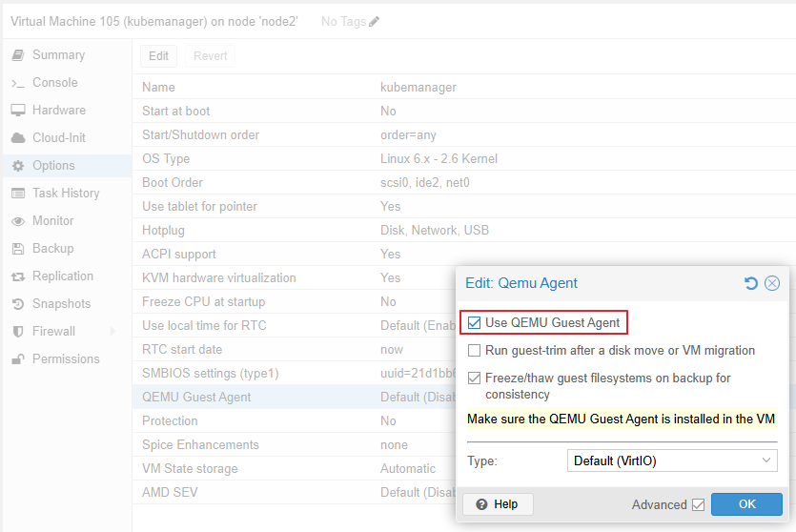Click the question mark icon on Help
Screen dimensions: 796x532
tap(481, 504)
